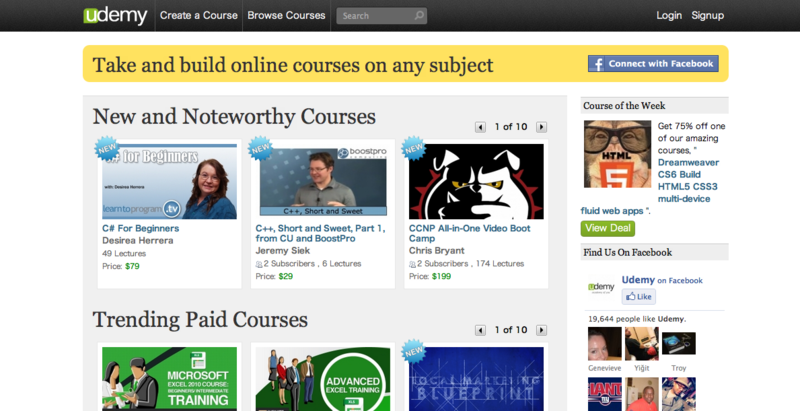Image resolution: width=800 pixels, height=411 pixels.
Task: Go to previous page of Trending Paid Courses
Action: [x=480, y=330]
